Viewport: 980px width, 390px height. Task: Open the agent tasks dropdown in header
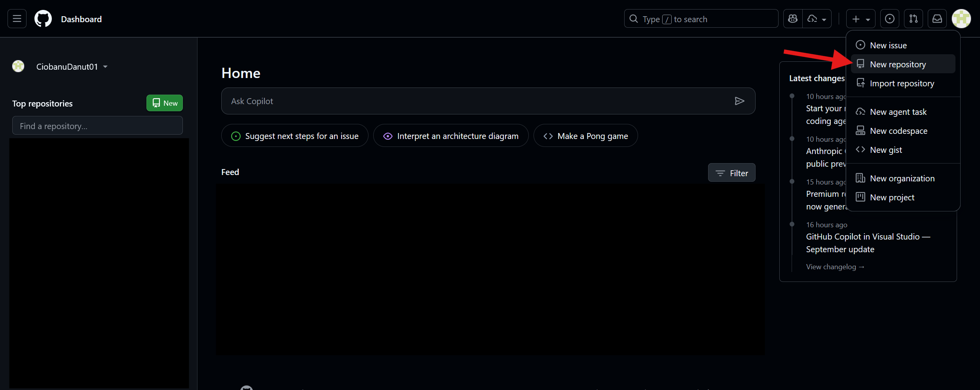tap(817, 19)
